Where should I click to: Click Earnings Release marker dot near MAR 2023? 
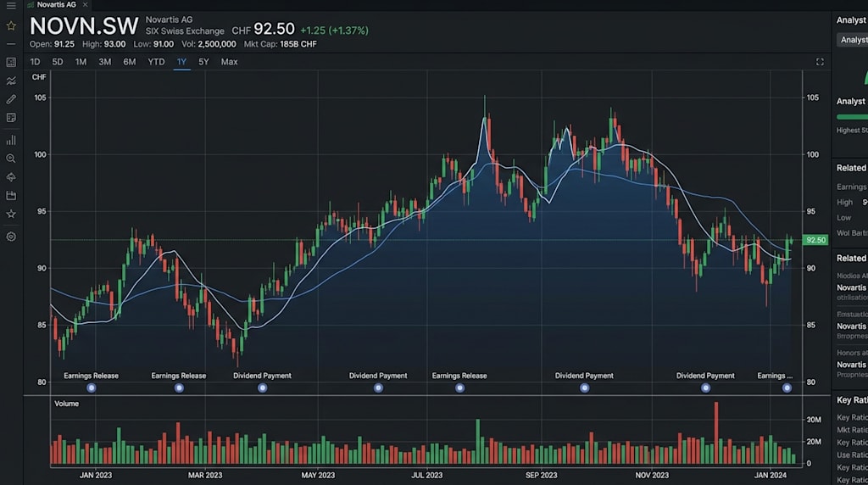point(179,388)
